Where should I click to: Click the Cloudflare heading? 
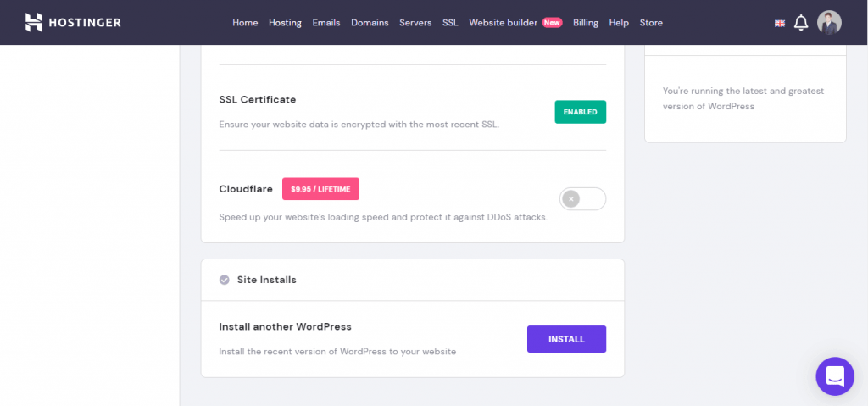click(x=246, y=189)
